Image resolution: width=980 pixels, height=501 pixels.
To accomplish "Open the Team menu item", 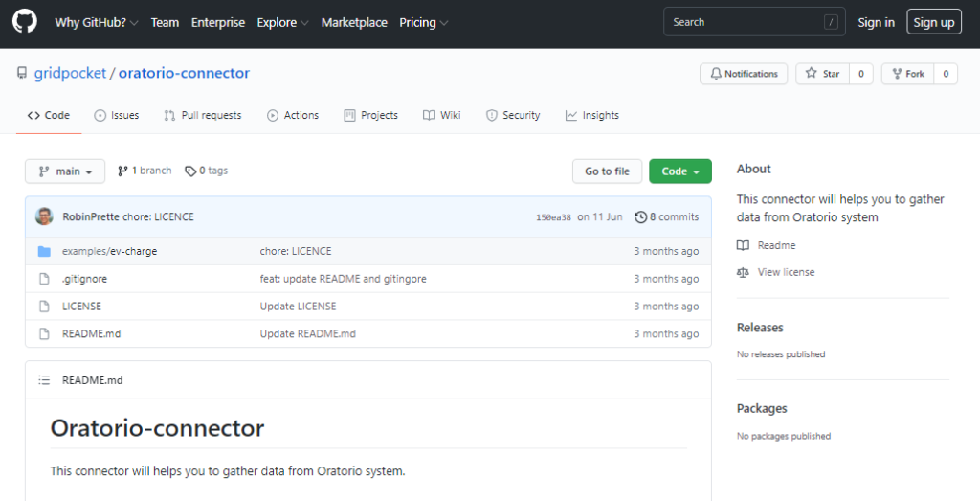I will coord(165,23).
